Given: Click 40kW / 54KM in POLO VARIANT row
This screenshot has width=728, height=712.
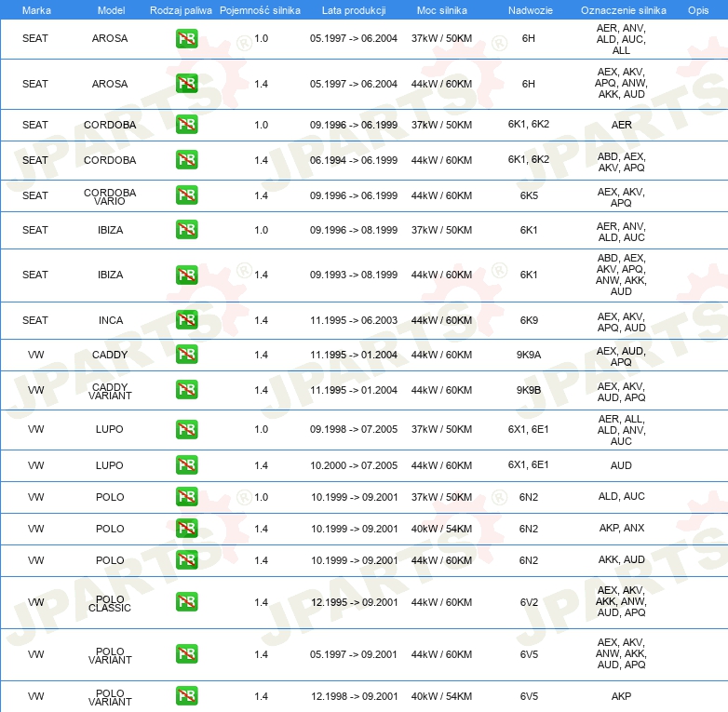Looking at the screenshot, I should pyautogui.click(x=441, y=696).
